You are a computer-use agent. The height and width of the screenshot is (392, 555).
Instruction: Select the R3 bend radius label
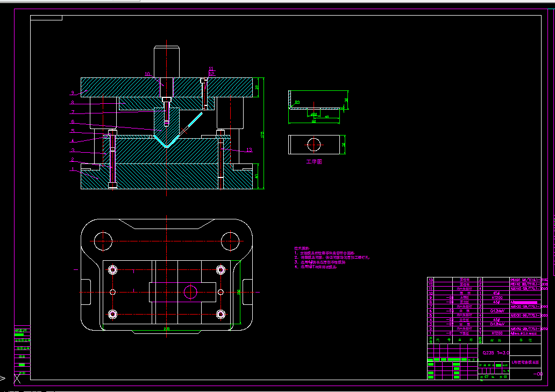coord(297,102)
